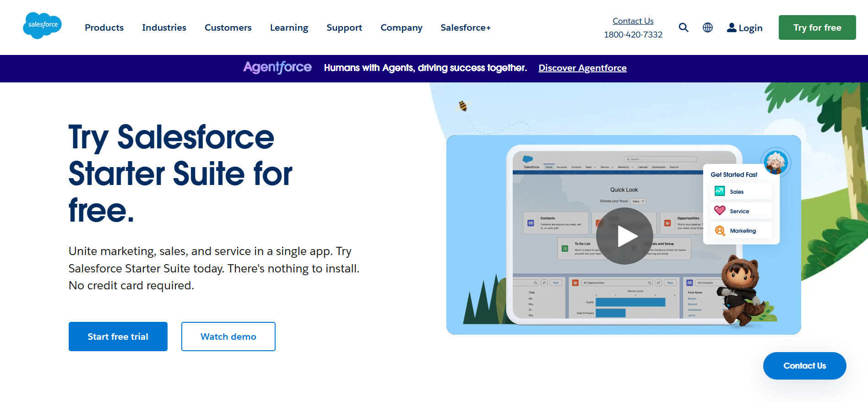Open the floating Contact Us chat button
Screen dimensions: 868x402
(804, 366)
